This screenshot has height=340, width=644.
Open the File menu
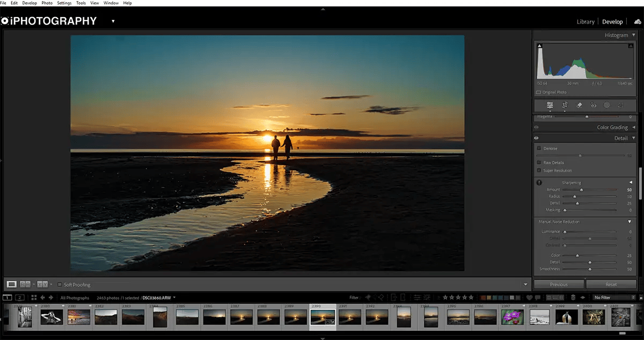pos(4,3)
